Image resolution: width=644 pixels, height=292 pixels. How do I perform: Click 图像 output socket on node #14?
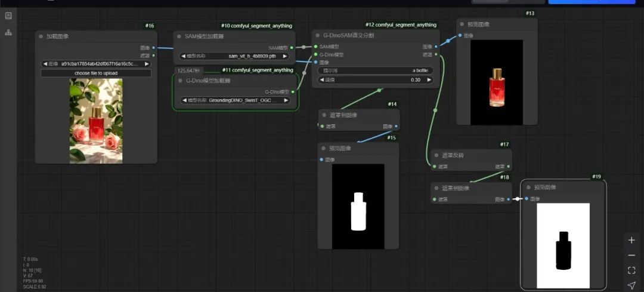point(396,126)
